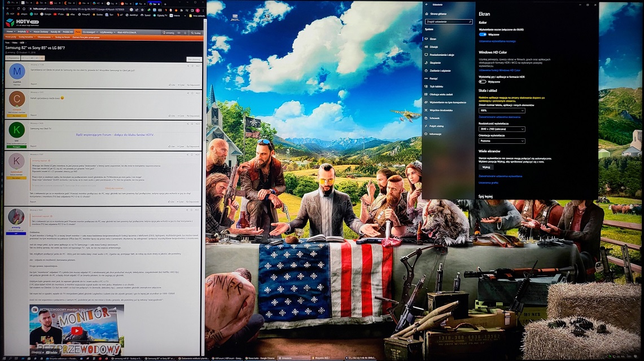Open Pulpit zdalny remote desktop settings

434,126
